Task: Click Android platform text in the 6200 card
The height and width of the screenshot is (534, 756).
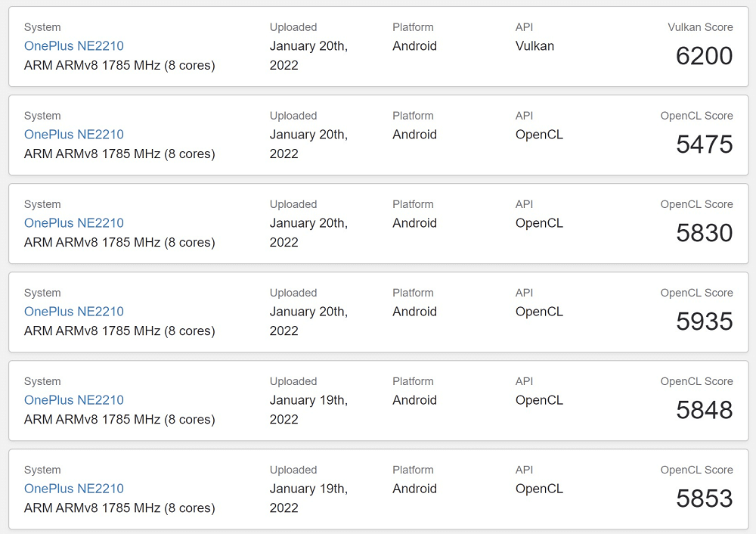Action: tap(414, 46)
